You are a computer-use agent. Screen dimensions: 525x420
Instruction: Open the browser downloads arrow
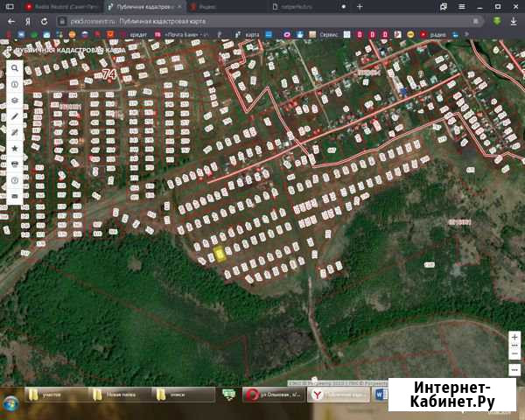pos(514,21)
